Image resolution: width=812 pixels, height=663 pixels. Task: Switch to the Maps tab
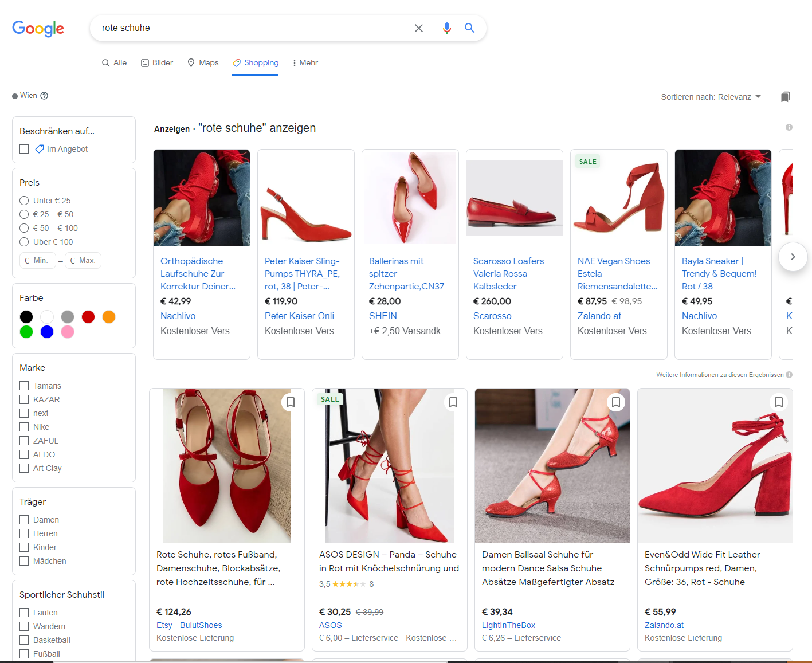[203, 62]
